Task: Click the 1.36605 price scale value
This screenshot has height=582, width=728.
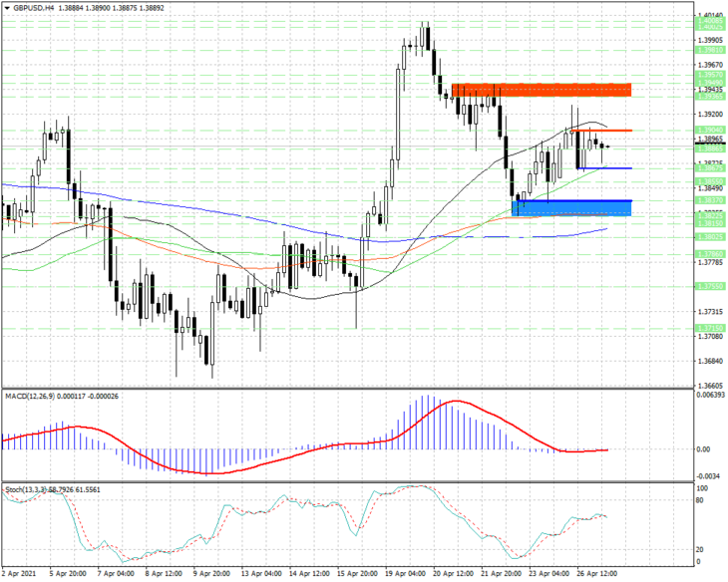Action: click(710, 386)
